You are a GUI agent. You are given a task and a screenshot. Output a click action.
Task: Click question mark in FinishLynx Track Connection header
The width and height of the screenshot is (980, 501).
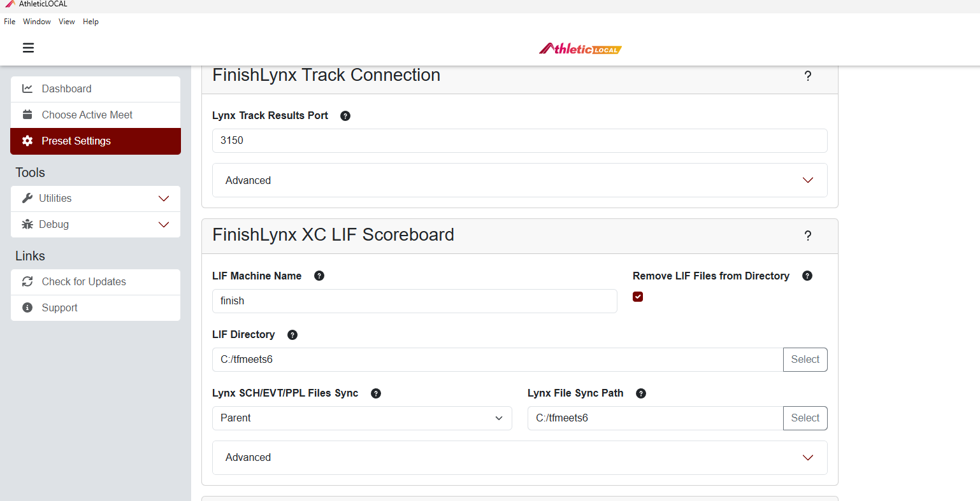(808, 76)
